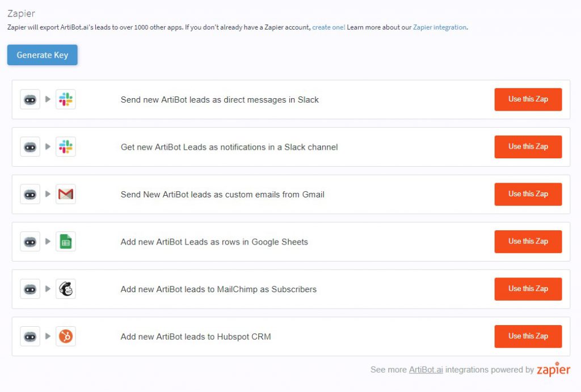Open 'Add new ArtiBot leads to MailChimp as Subscribers'
This screenshot has height=392, width=581.
coord(218,289)
